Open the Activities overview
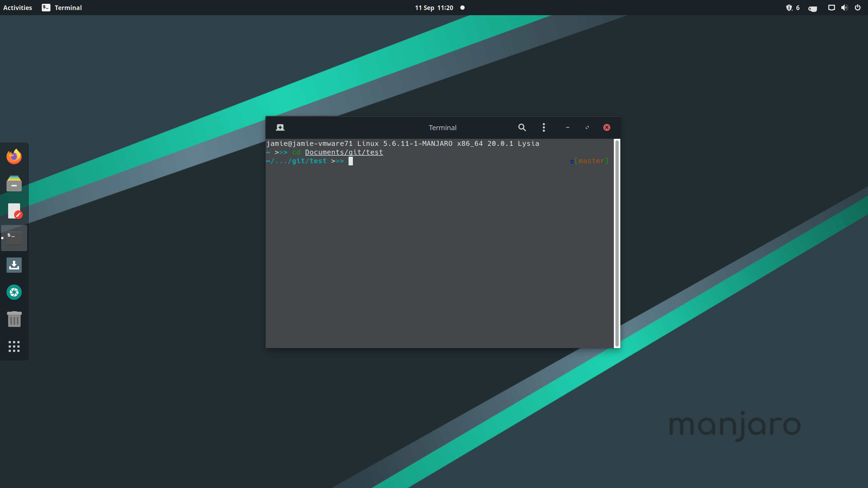This screenshot has height=488, width=868. tap(18, 7)
